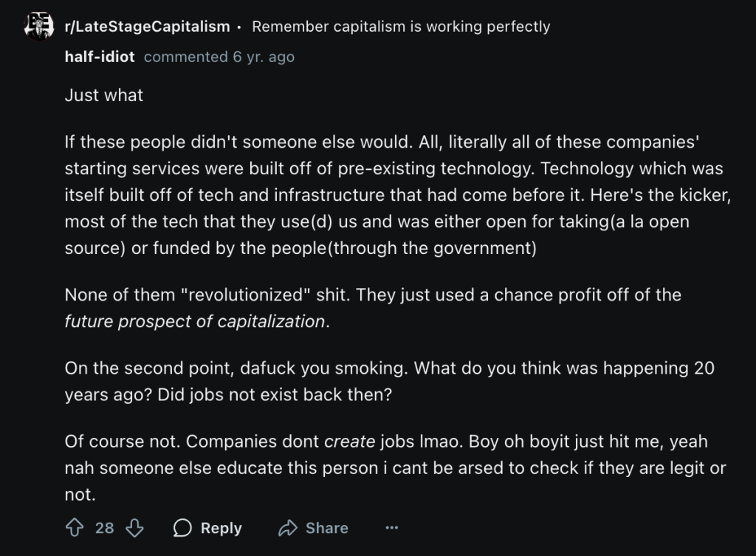This screenshot has width=756, height=556.
Task: Click the speech bubble icon beside Reply
Action: [182, 527]
